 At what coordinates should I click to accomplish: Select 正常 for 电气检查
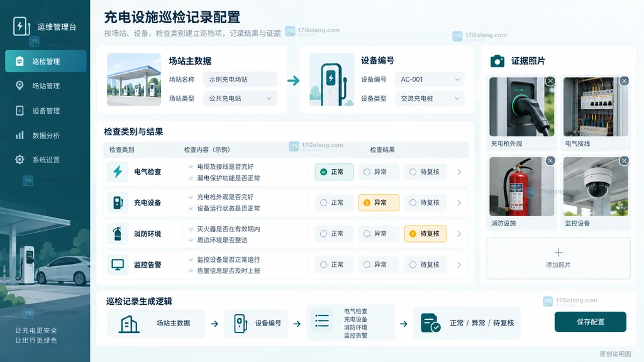point(334,172)
